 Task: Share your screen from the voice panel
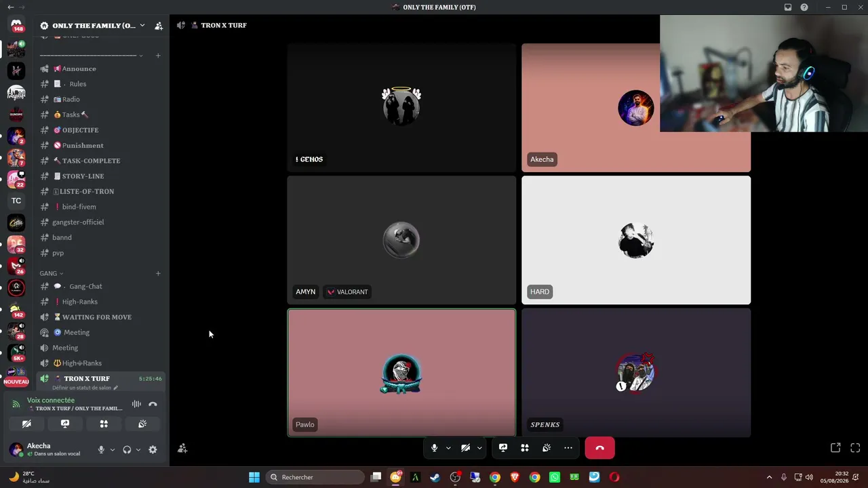tap(65, 424)
